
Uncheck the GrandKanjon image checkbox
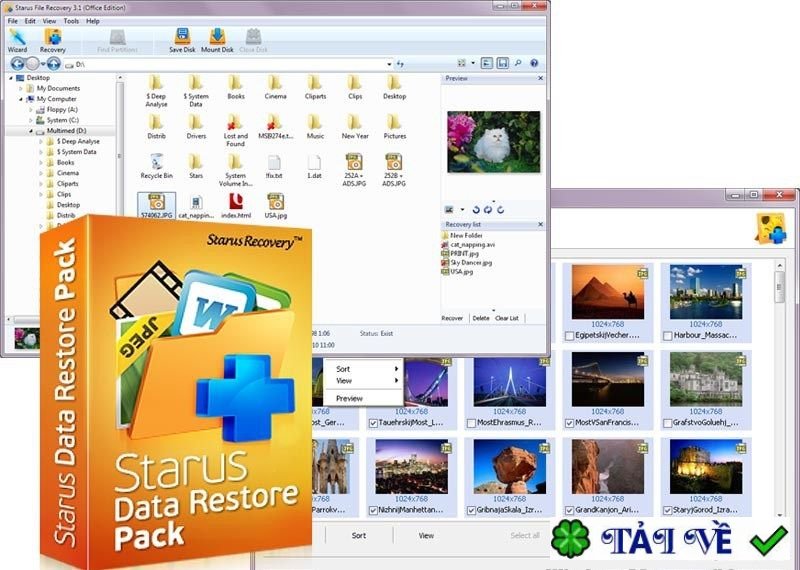coord(569,510)
